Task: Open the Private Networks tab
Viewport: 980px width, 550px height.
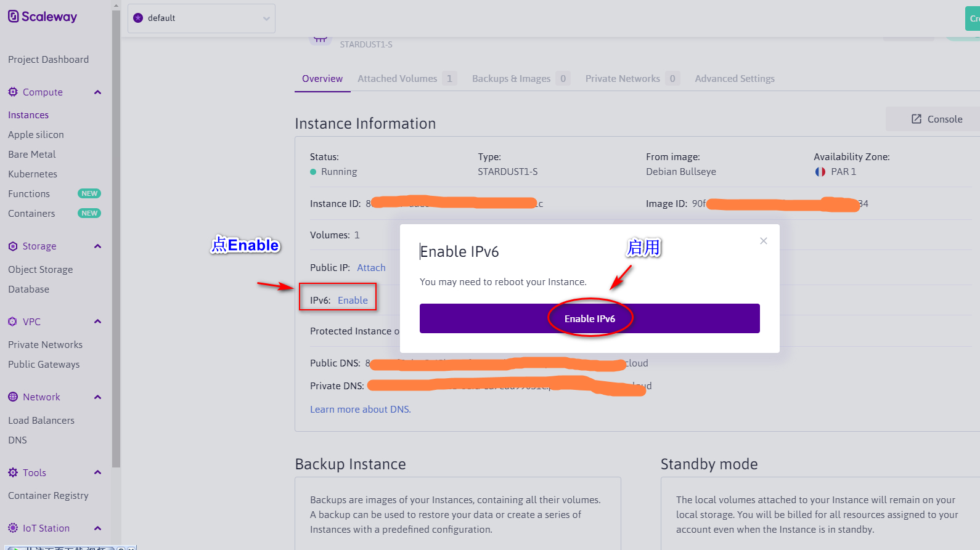Action: click(x=632, y=79)
